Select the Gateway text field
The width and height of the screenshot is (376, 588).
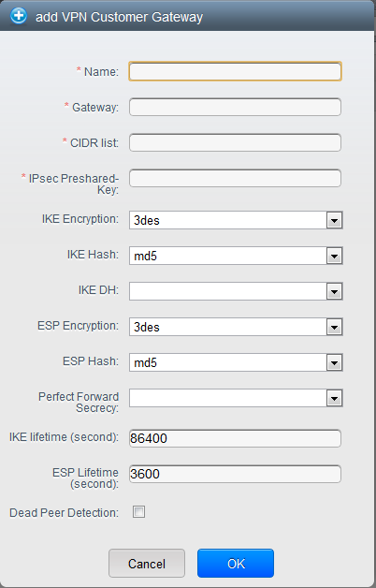[x=235, y=107]
